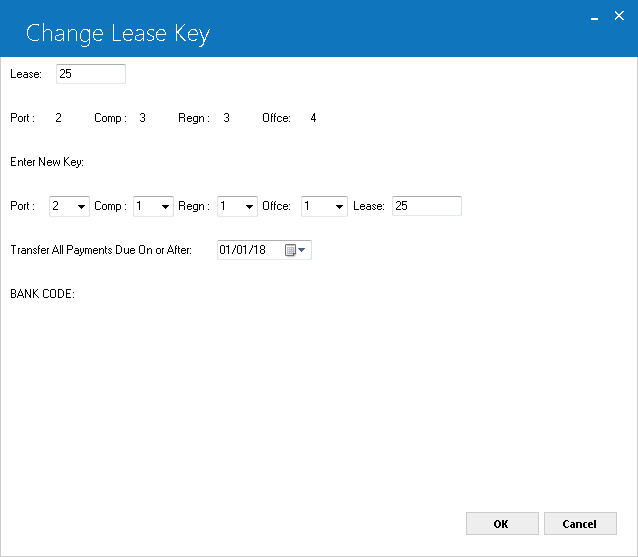The height and width of the screenshot is (557, 638).
Task: Expand the new key Offce dropdown
Action: (x=324, y=206)
